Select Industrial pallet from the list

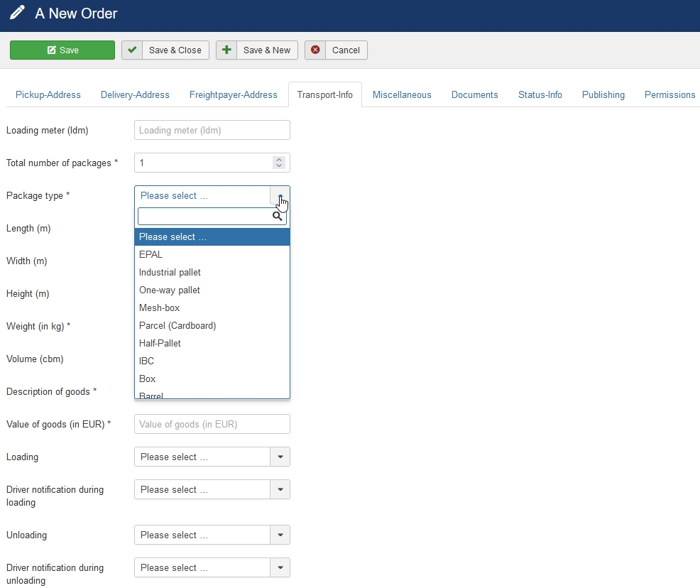[212, 273]
